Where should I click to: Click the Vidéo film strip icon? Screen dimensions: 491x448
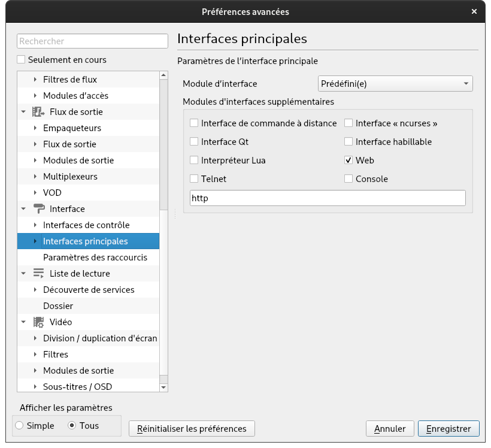point(39,322)
